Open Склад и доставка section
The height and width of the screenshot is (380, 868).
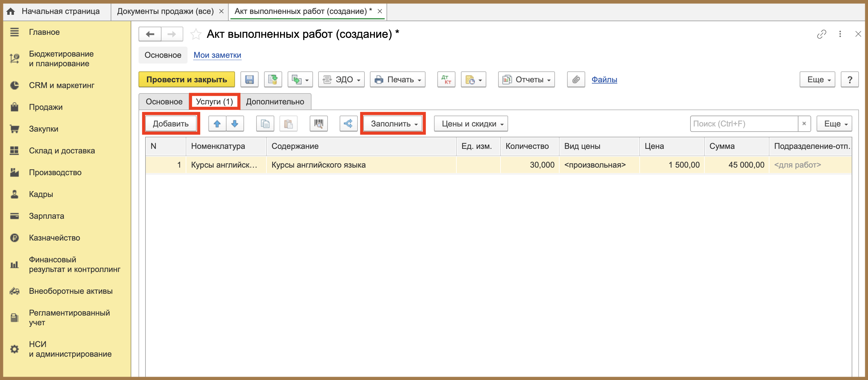tap(62, 151)
